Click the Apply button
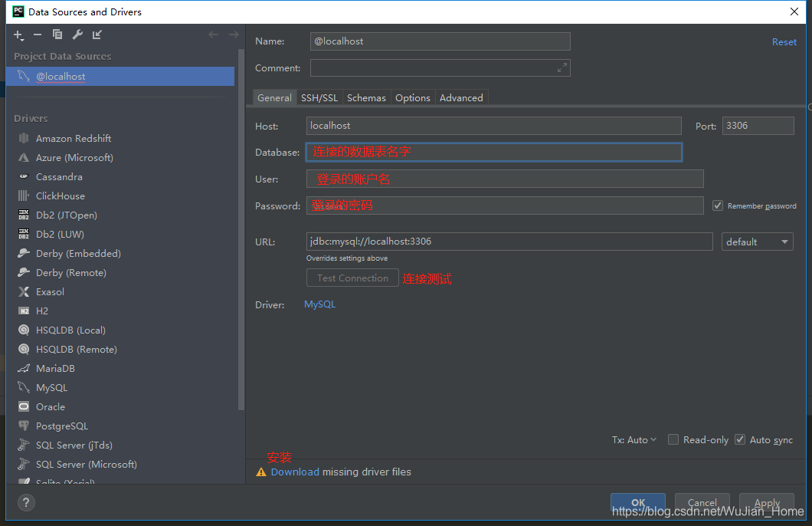 [x=767, y=502]
